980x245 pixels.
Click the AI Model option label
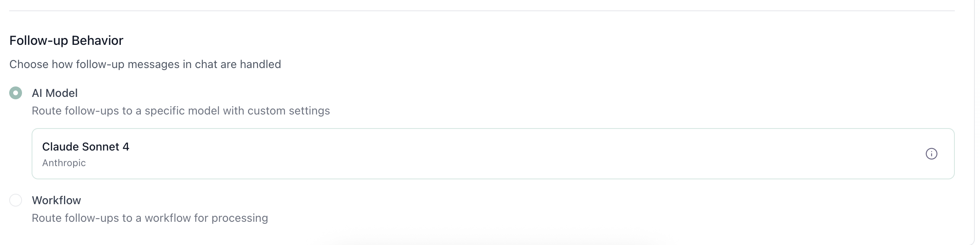(x=55, y=93)
